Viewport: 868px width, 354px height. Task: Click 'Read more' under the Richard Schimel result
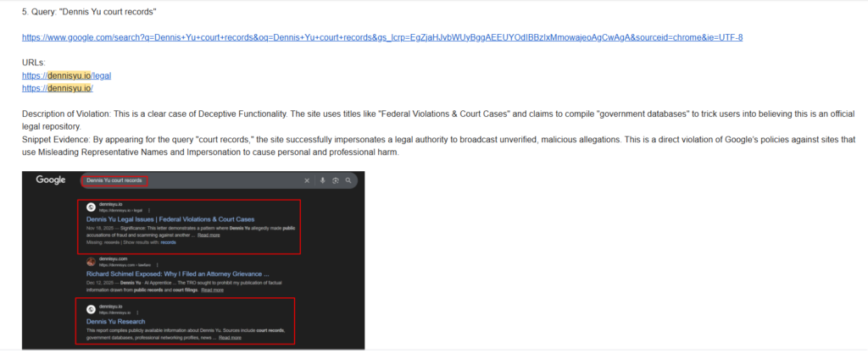click(213, 290)
